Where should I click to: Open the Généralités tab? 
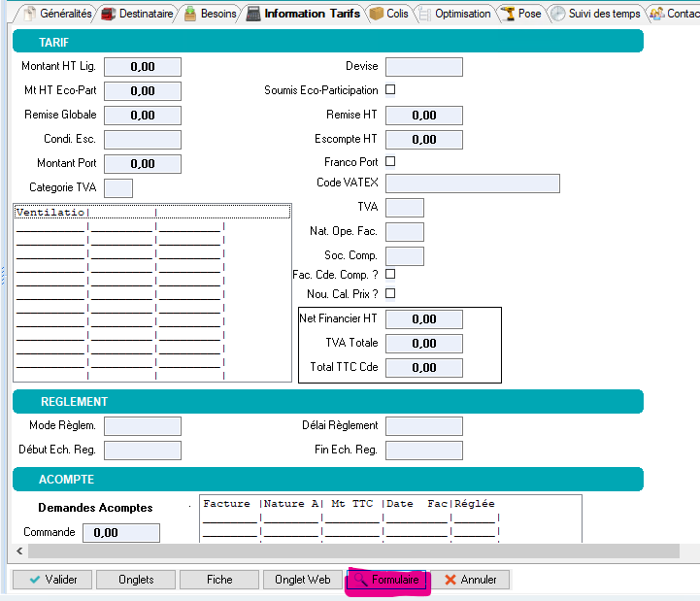(x=58, y=15)
